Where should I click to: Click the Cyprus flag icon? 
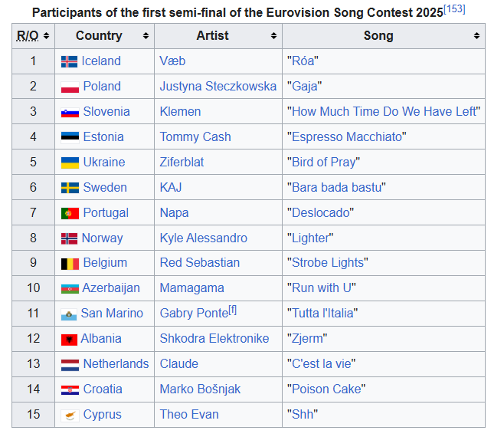70,416
